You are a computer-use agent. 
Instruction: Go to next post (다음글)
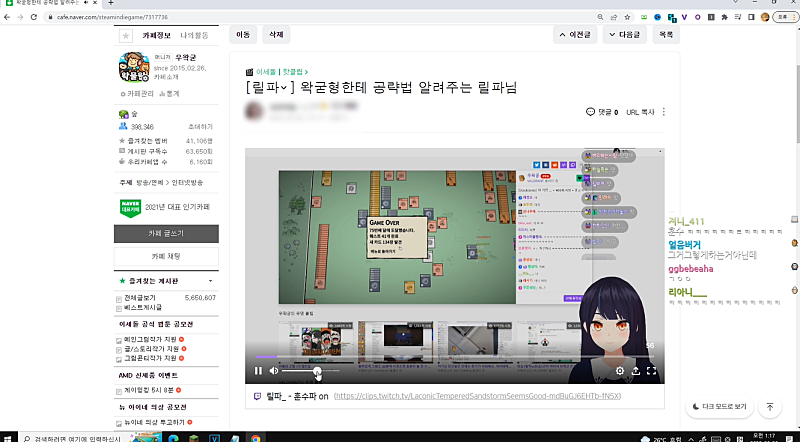pyautogui.click(x=625, y=35)
